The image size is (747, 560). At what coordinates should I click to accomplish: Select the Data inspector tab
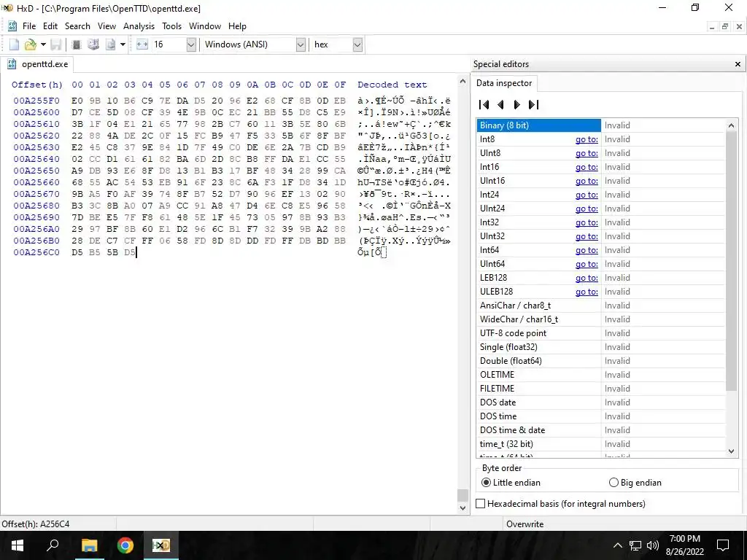504,83
